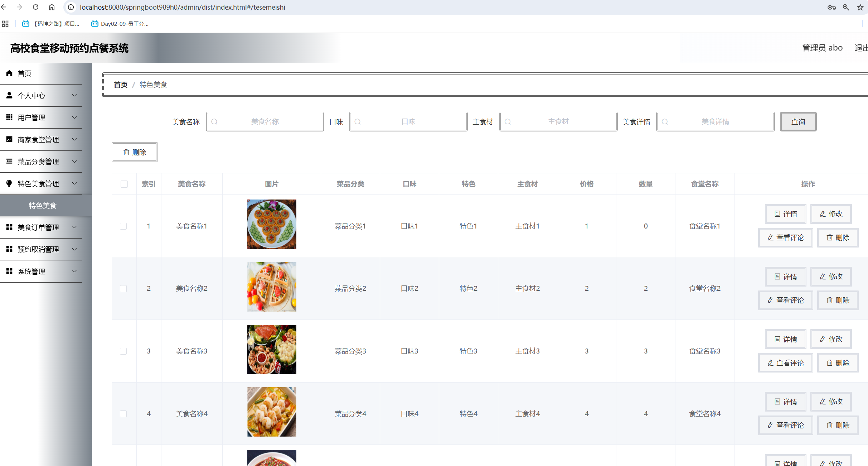Screen dimensions: 868x466
Task: Click the person icon beside 个人中心
Action: click(x=9, y=95)
